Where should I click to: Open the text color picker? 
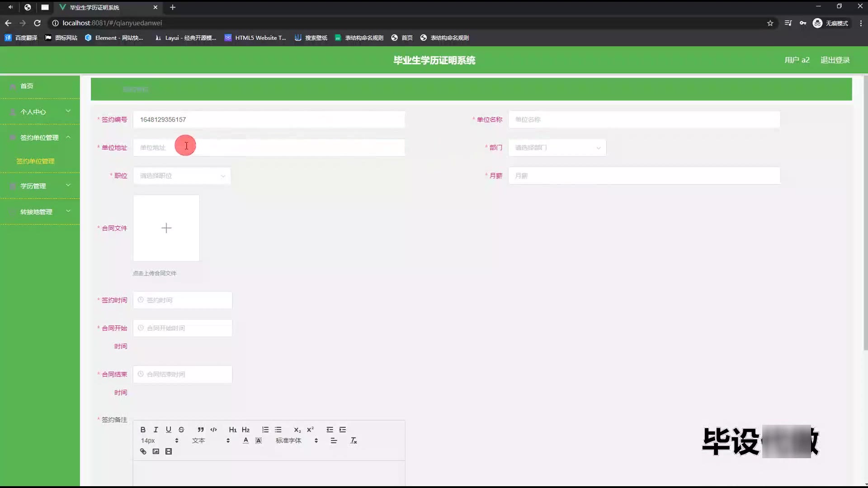pos(245,441)
